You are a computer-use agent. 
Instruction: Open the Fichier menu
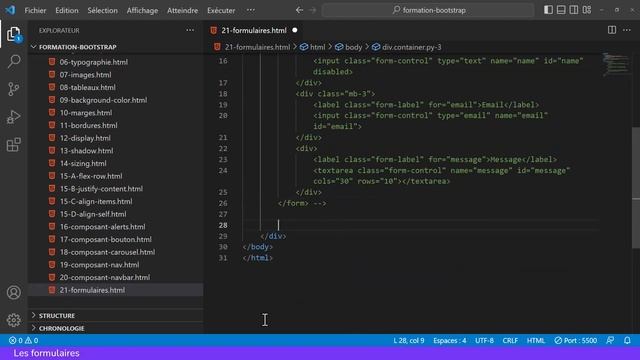coord(35,11)
